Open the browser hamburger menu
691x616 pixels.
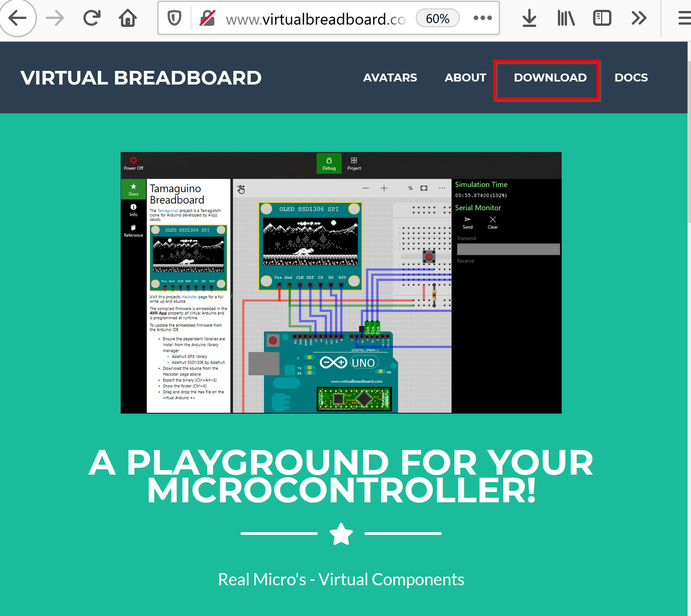tap(684, 18)
